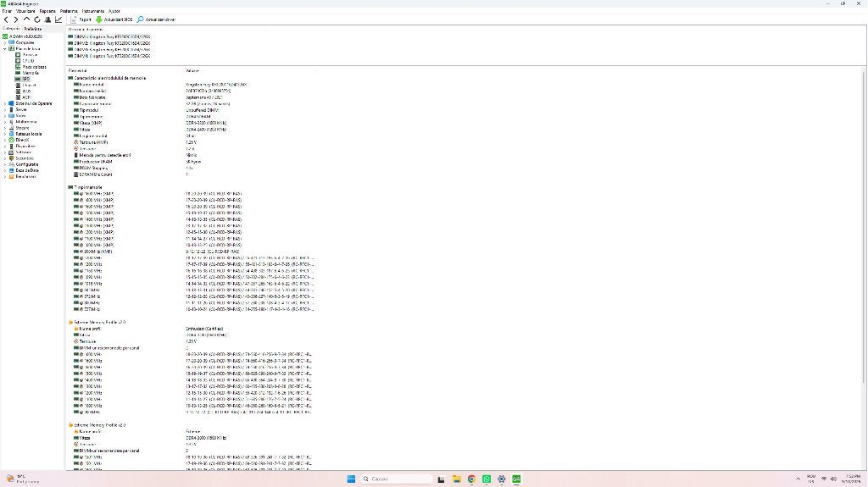Collapse the Placa de baza tree node
The height and width of the screenshot is (487, 868).
tap(5, 49)
